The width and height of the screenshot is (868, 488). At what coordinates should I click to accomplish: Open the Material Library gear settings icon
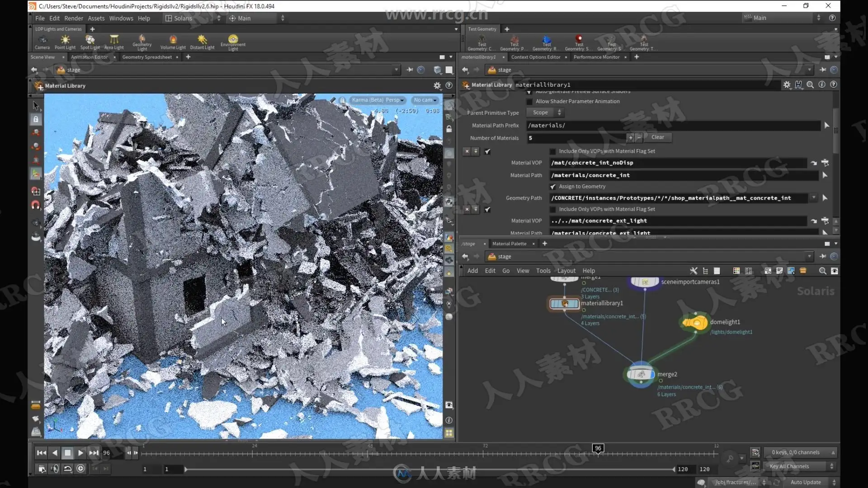click(787, 84)
